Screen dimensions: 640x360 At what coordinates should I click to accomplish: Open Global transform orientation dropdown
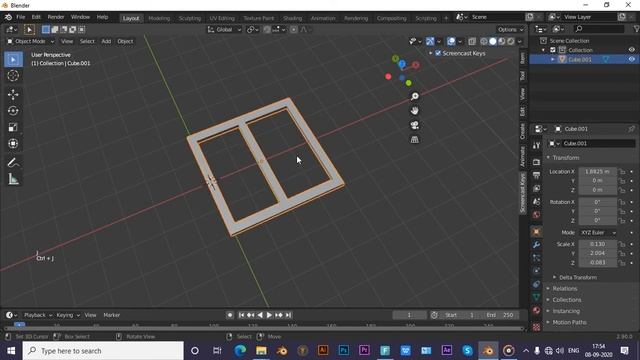pyautogui.click(x=224, y=29)
